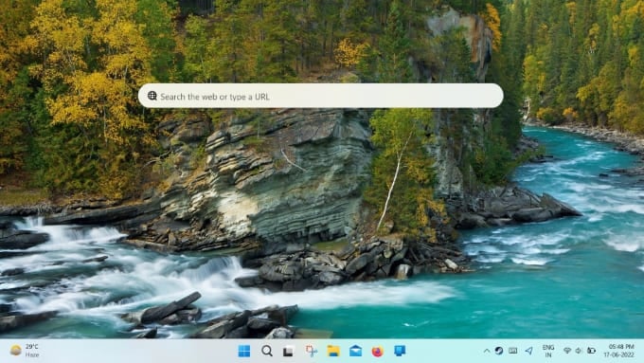Click the search bar globe icon
644x363 pixels.
pos(152,96)
